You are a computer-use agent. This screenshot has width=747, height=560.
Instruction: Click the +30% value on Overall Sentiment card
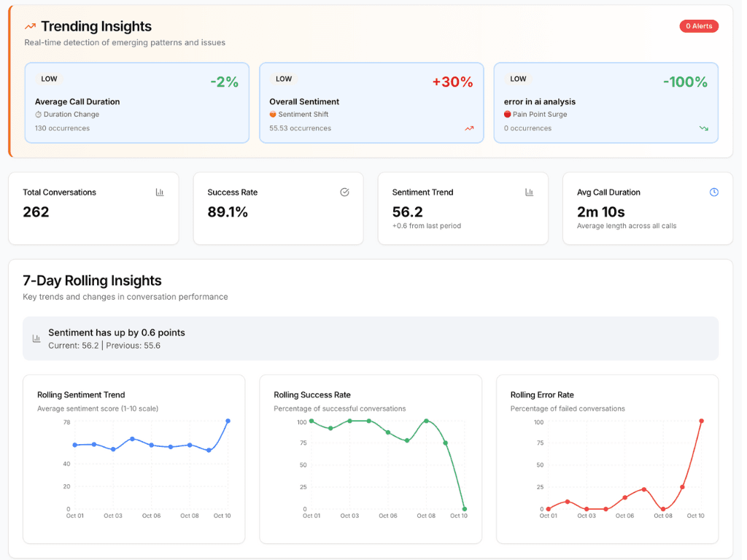pyautogui.click(x=452, y=82)
